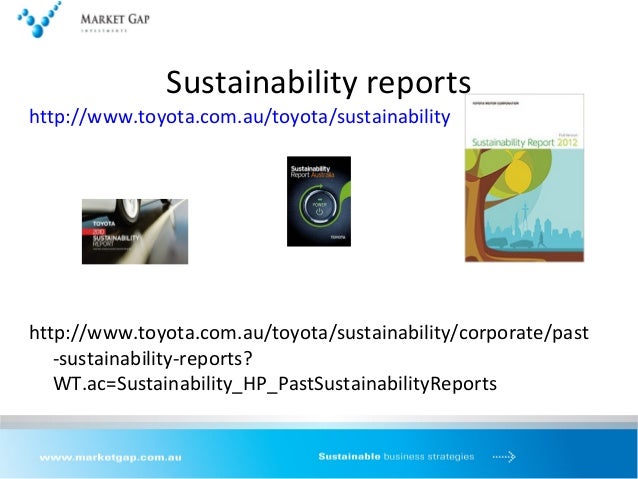
Task: Click the WT.ac=Sustainability_HP_PastSustainabilityReports text
Action: [x=275, y=384]
